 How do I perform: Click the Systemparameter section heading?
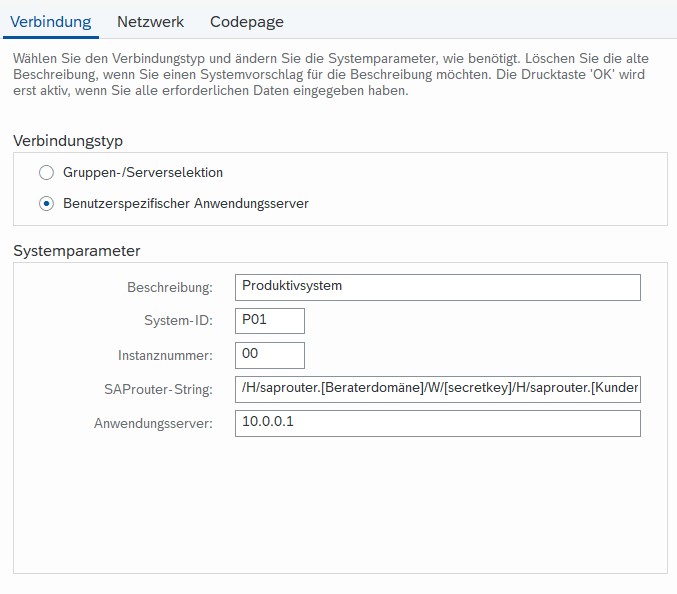77,251
